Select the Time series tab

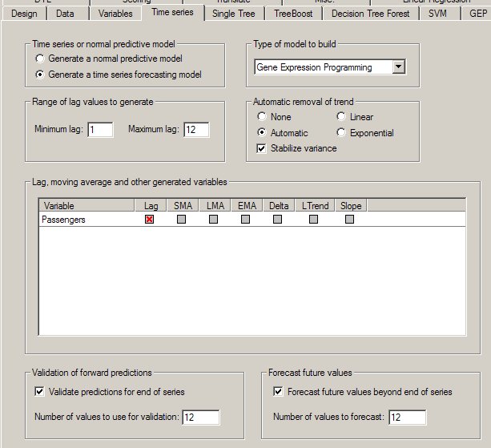tap(172, 13)
